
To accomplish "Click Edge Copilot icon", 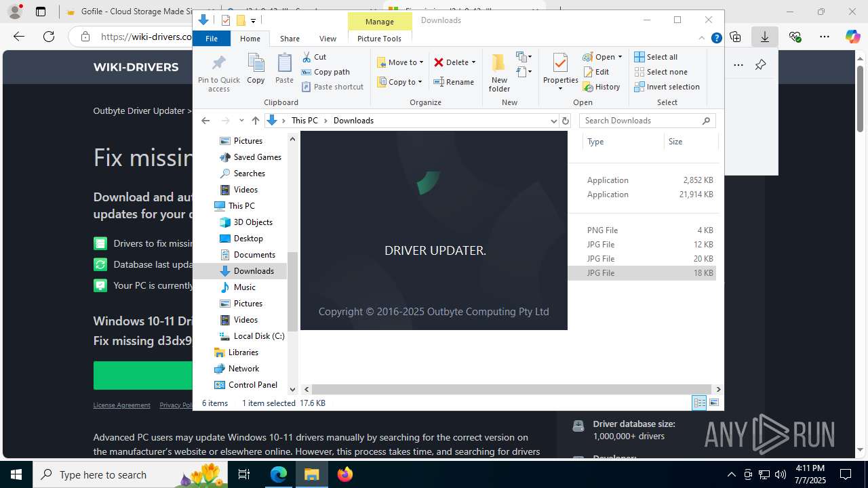I will (x=852, y=37).
